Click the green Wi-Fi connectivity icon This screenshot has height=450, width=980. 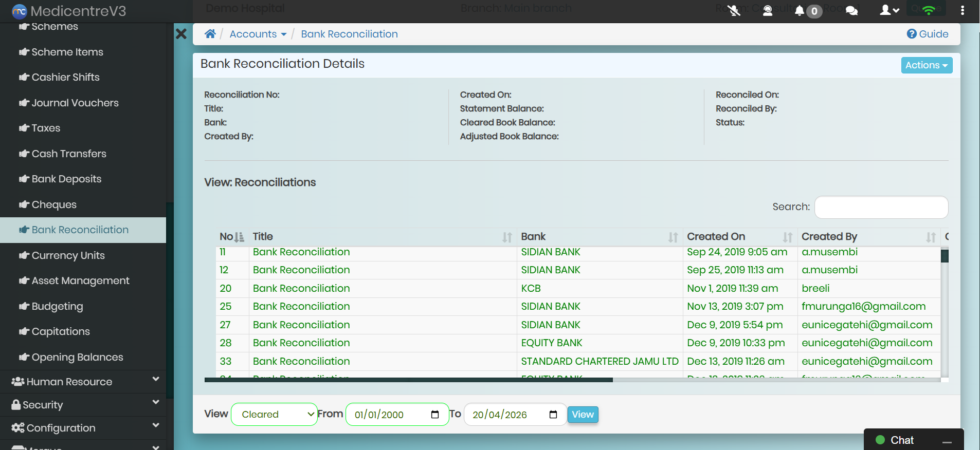pos(929,10)
